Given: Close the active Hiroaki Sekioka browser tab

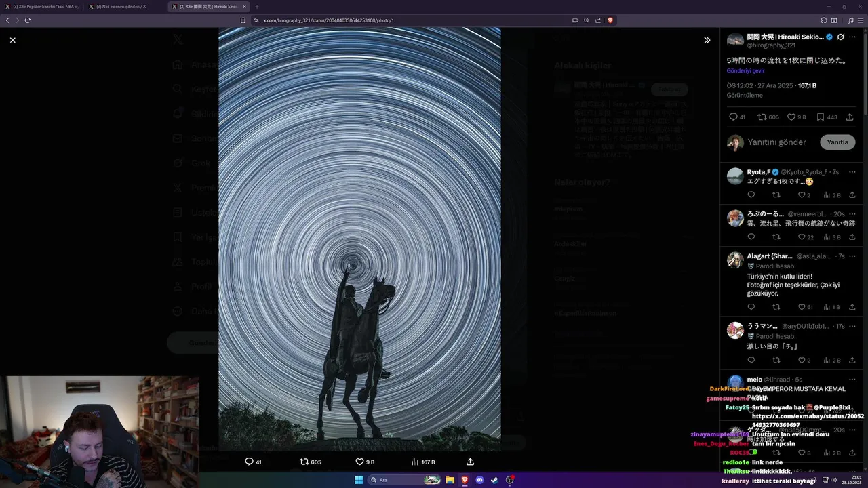Looking at the screenshot, I should click(x=244, y=7).
